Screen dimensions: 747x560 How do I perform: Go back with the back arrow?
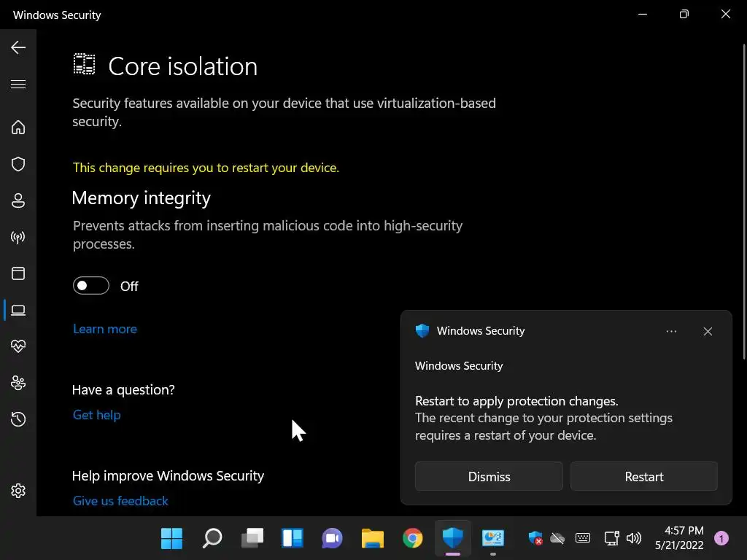coord(18,47)
